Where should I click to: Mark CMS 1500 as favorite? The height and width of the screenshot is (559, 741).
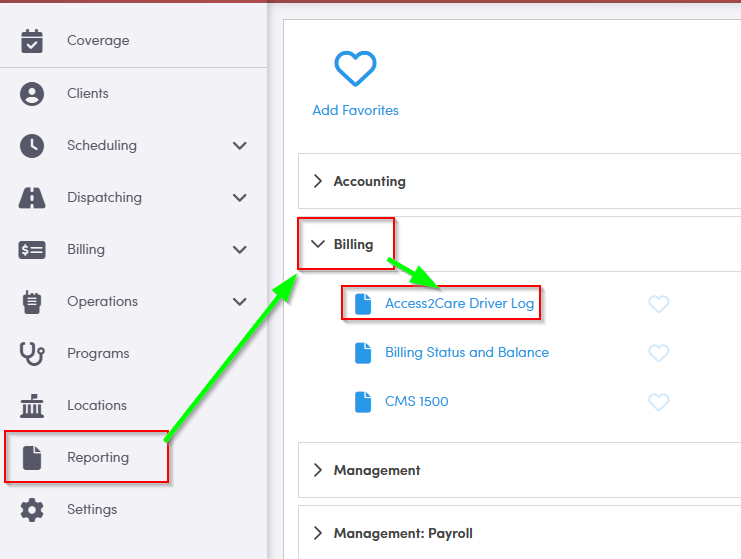click(658, 402)
